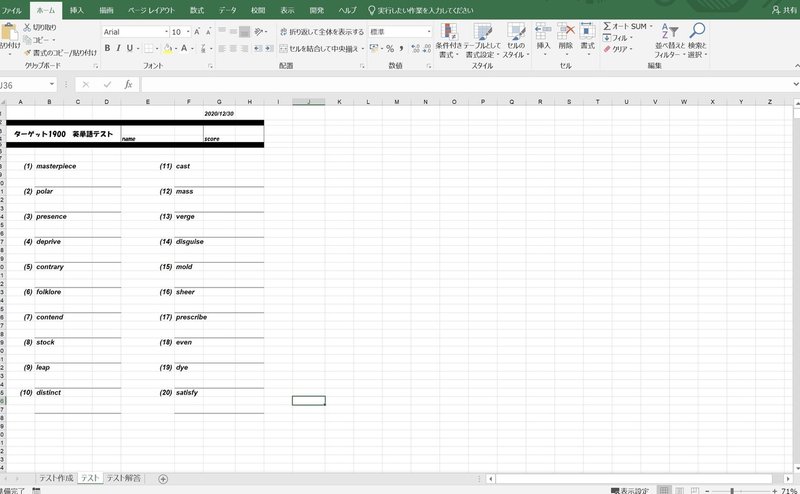This screenshot has width=800, height=494.
Task: Click the comma style icon
Action: 401,48
